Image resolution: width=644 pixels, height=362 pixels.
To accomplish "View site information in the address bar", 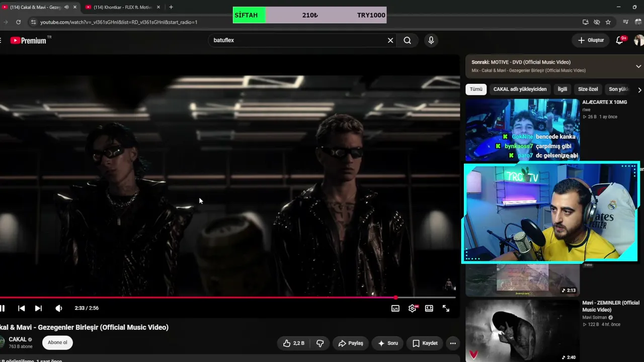I will click(x=33, y=22).
